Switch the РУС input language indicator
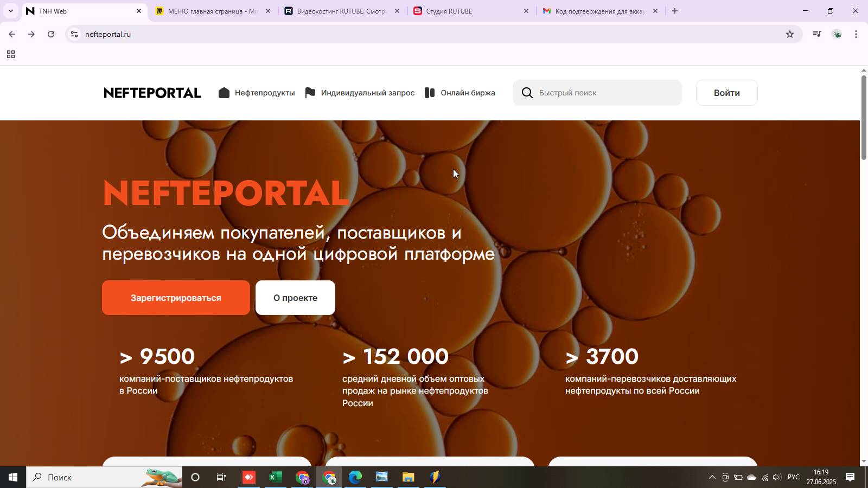Image resolution: width=868 pixels, height=488 pixels. point(794,477)
